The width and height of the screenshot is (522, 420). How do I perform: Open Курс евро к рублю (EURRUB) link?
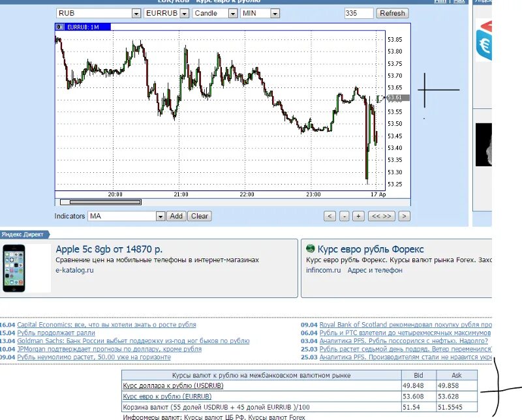pos(167,397)
